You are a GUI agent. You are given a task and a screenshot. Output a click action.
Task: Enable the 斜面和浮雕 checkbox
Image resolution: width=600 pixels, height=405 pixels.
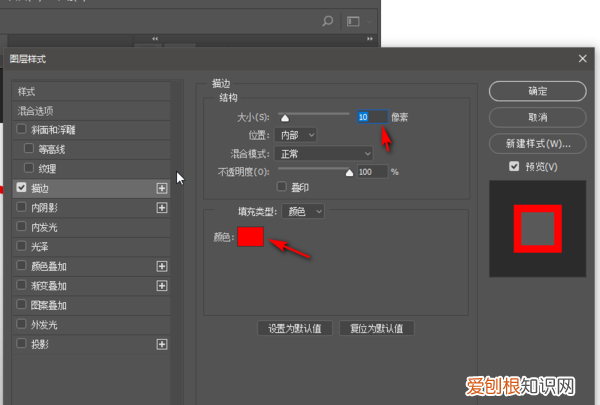click(21, 129)
